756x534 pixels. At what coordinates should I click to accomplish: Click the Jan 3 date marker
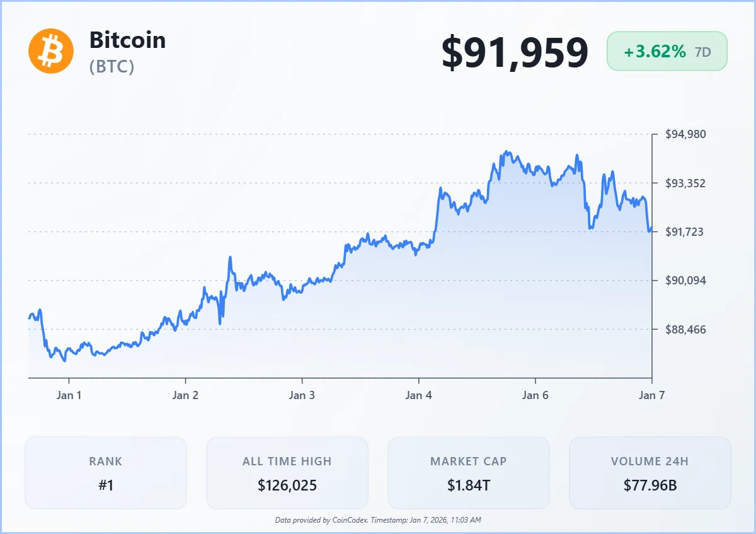point(302,395)
